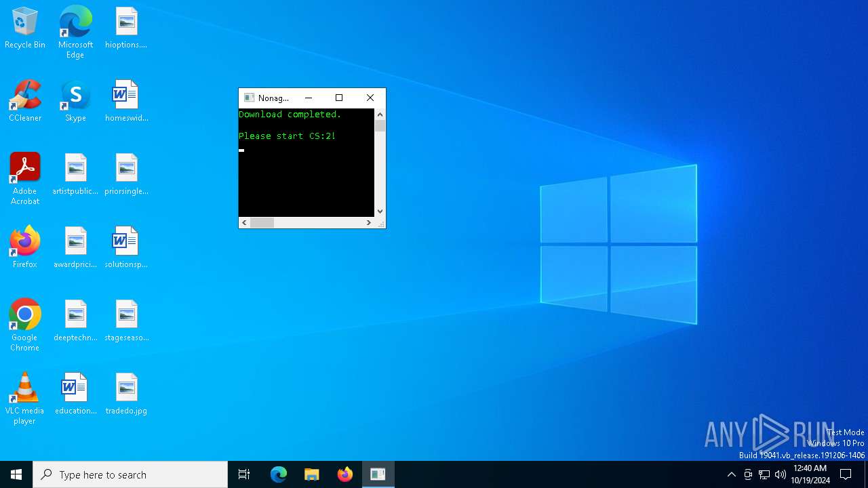Image resolution: width=868 pixels, height=488 pixels.
Task: Select the deeptechn image file
Action: (75, 321)
